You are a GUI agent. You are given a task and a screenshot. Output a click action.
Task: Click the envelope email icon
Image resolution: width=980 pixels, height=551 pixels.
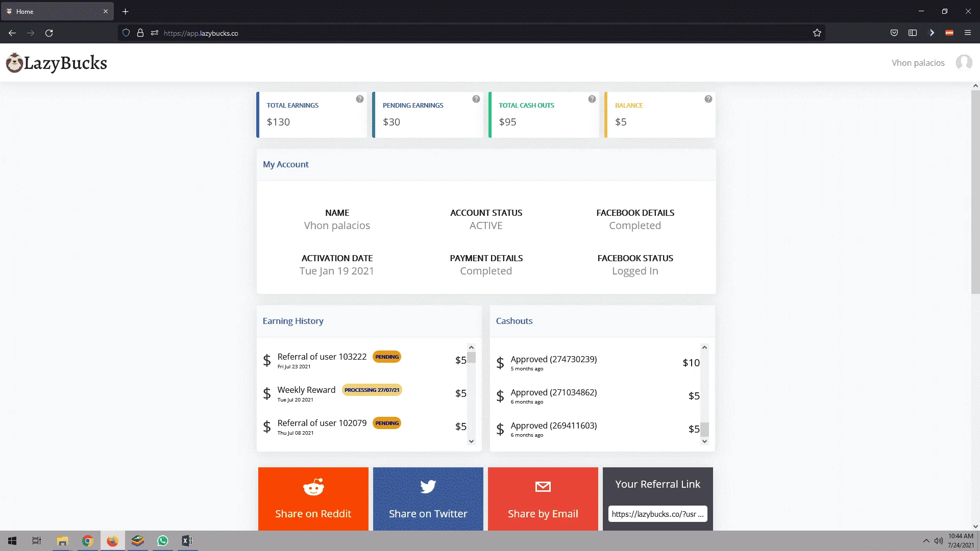click(x=543, y=487)
